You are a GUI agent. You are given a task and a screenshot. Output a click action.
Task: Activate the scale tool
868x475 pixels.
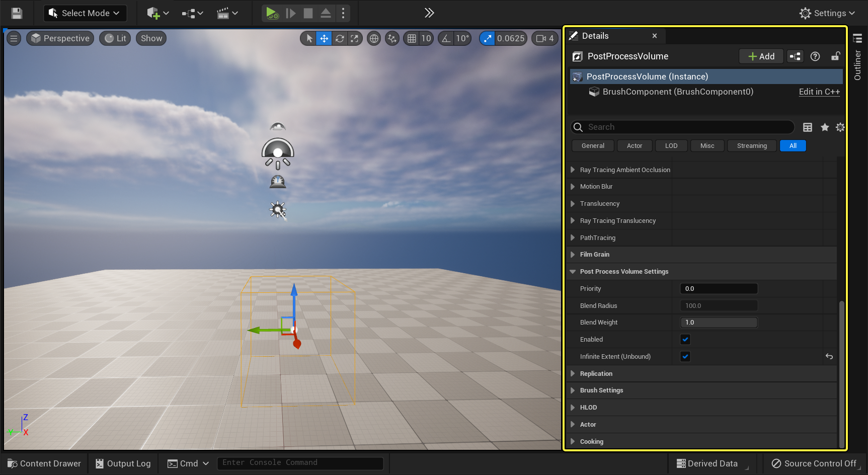point(355,38)
